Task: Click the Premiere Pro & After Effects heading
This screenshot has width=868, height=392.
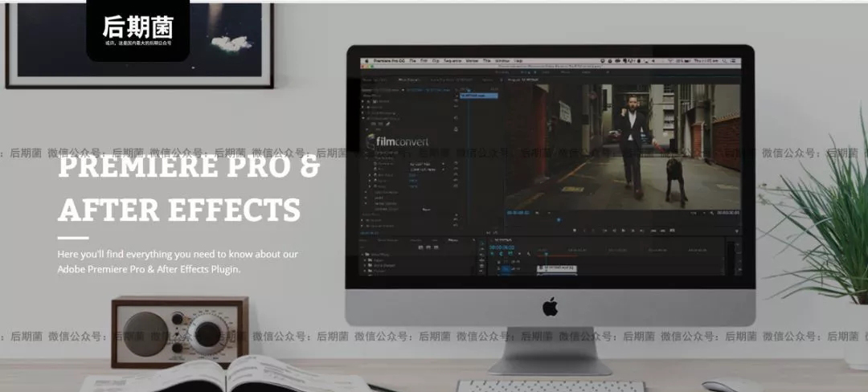Action: (x=188, y=188)
